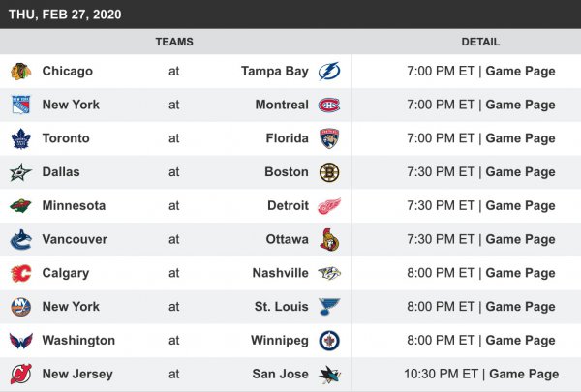Click the DETAIL column header

[x=480, y=42]
